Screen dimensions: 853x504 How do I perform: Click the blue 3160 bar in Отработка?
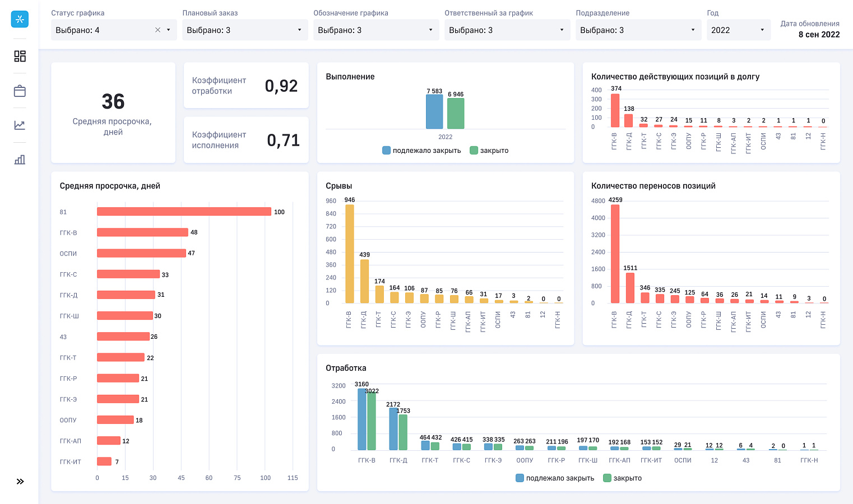point(362,419)
